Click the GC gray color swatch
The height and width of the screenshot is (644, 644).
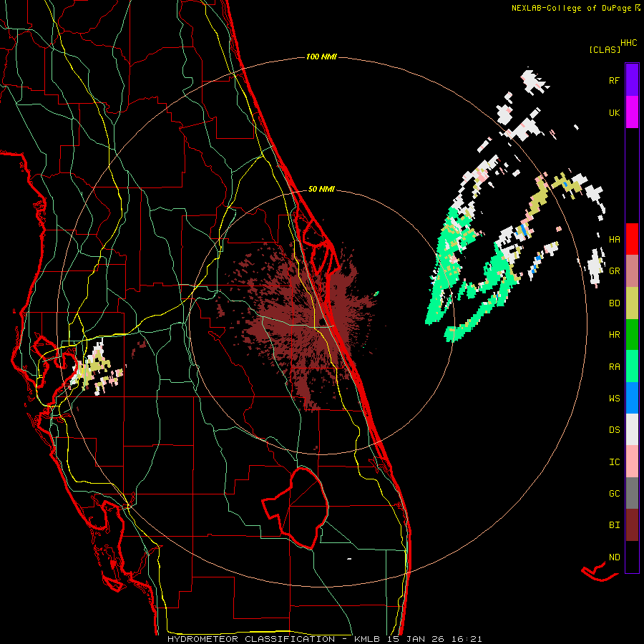632,493
